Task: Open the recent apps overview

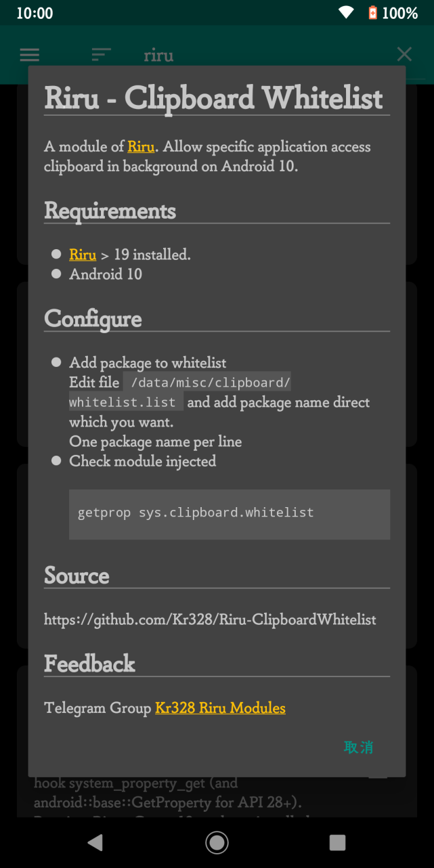Action: 337,842
